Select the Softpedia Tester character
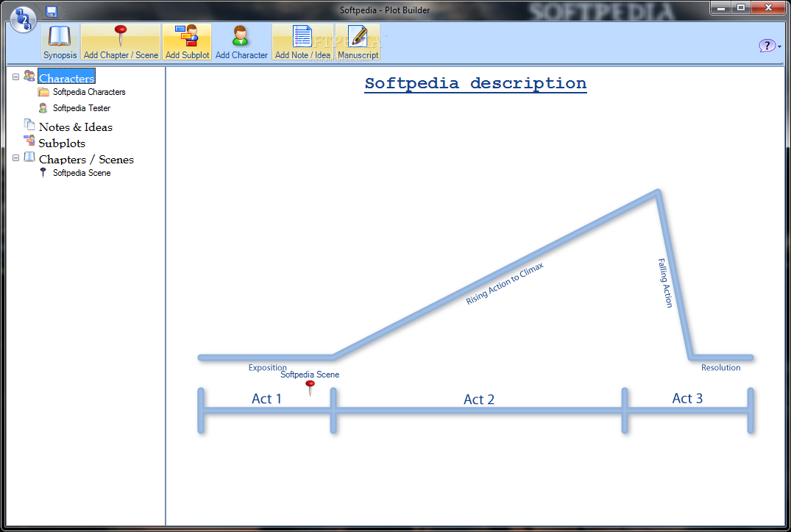This screenshot has height=532, width=791. tap(82, 108)
